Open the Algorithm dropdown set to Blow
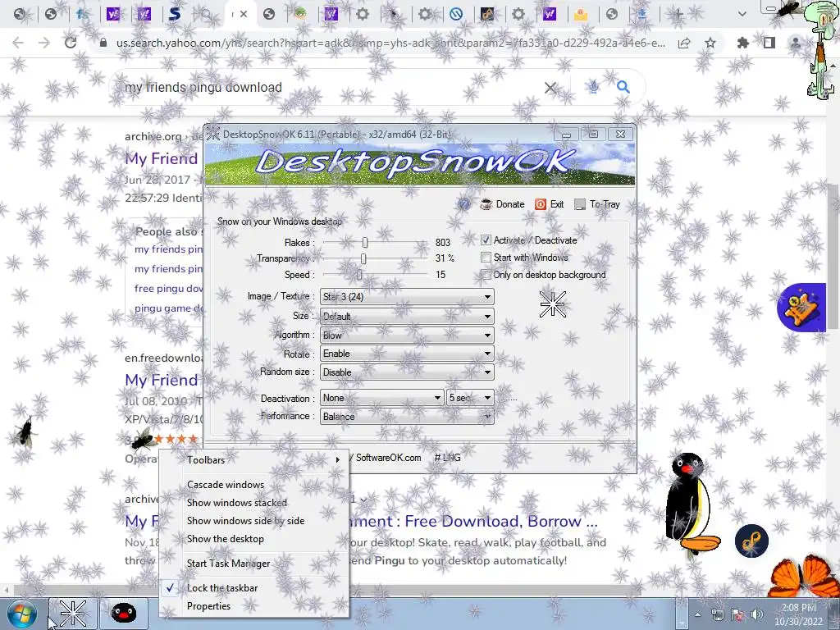The width and height of the screenshot is (840, 630). [x=407, y=336]
